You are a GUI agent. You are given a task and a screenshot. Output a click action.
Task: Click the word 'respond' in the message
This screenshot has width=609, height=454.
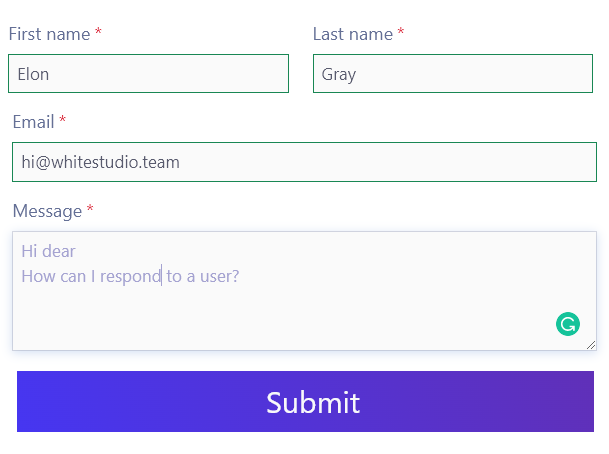130,277
